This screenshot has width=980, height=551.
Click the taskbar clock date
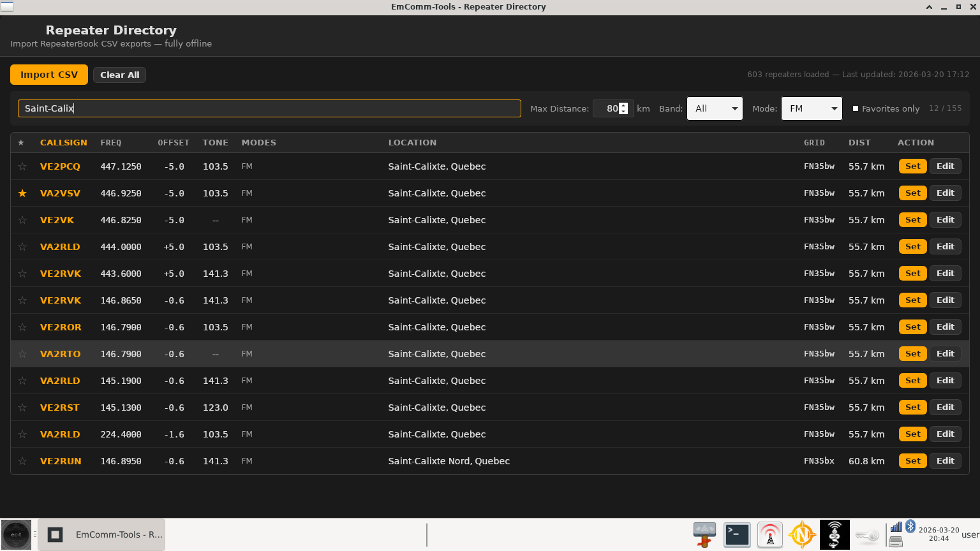[939, 534]
